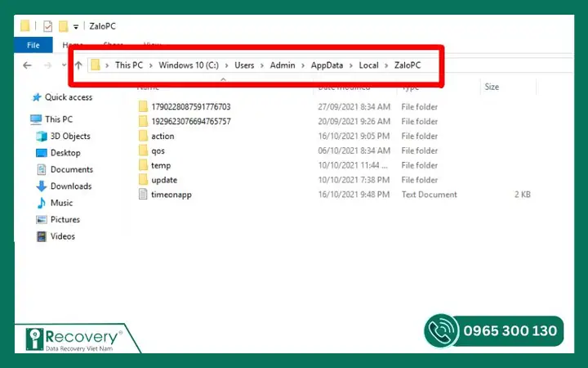Click the Music note icon
The width and height of the screenshot is (588, 368).
coord(42,203)
